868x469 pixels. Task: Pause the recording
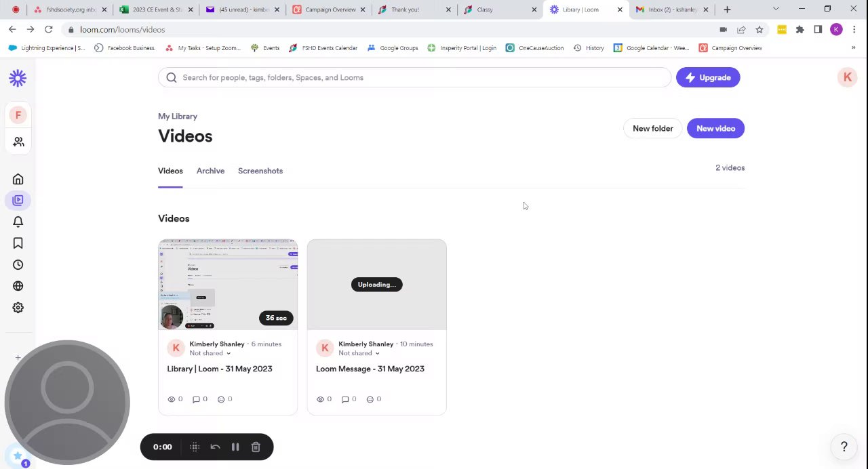tap(235, 447)
